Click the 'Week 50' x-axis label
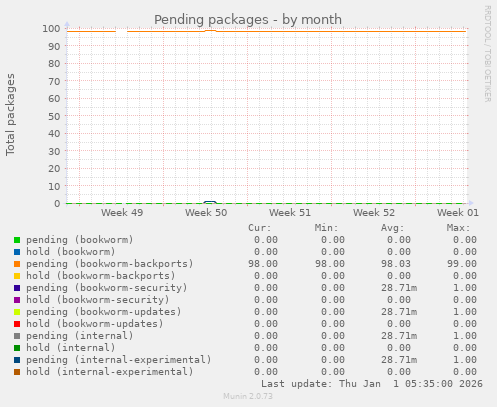Image resolution: width=497 pixels, height=407 pixels. [206, 213]
